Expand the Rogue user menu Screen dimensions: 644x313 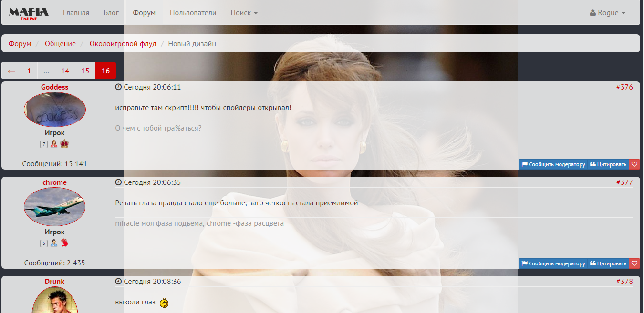point(607,13)
